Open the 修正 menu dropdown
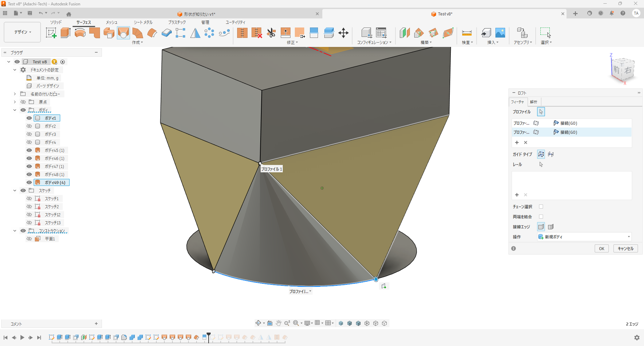Viewport: 644px width, 346px height. [292, 43]
